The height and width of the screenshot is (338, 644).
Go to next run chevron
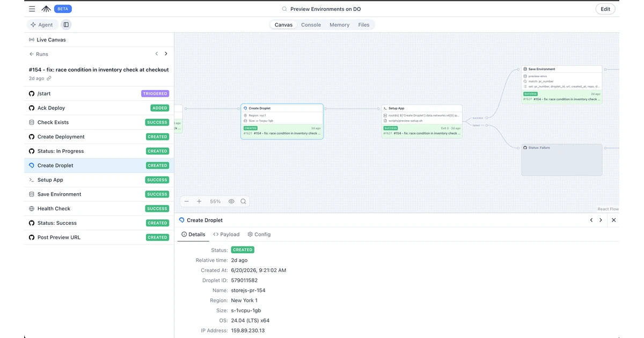(166, 54)
